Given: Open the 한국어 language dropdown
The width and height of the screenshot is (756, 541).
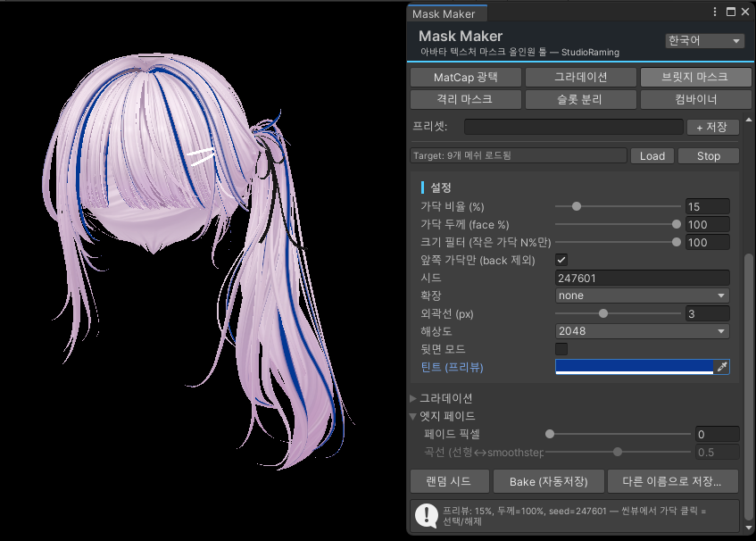Looking at the screenshot, I should click(704, 40).
